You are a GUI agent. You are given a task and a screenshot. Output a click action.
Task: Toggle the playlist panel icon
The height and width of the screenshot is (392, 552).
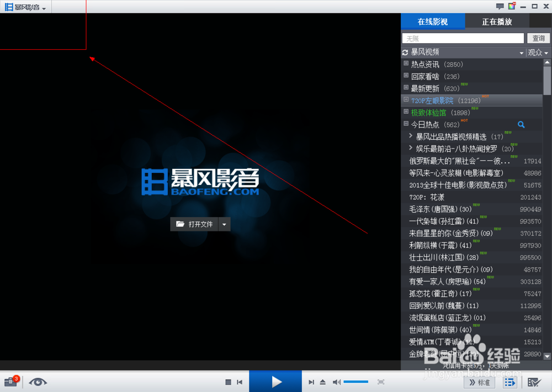pos(509,383)
